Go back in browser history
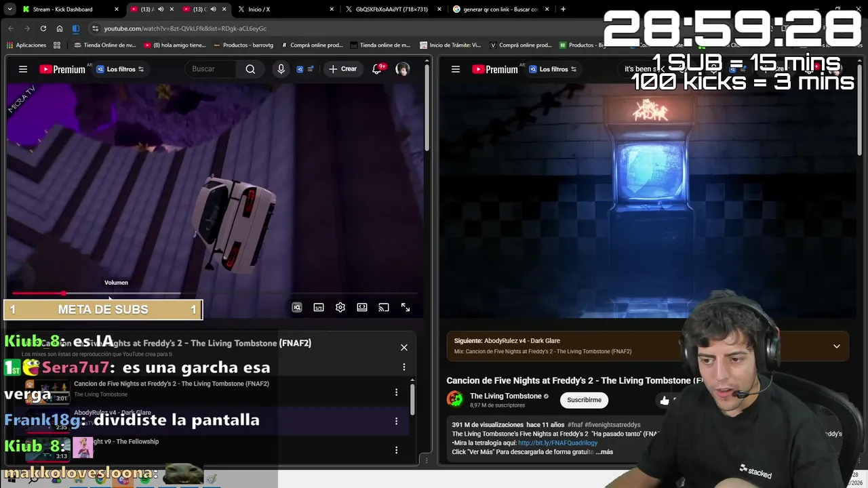The height and width of the screenshot is (488, 868). [x=11, y=28]
